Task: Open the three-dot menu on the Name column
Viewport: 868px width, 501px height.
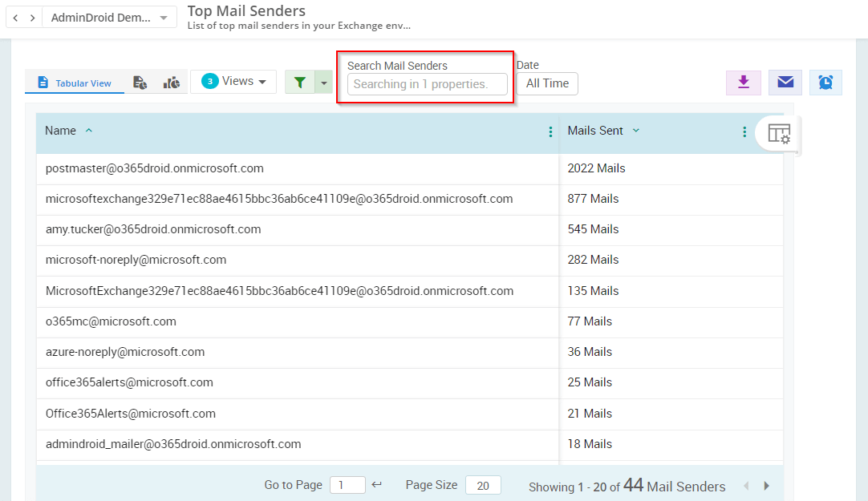Action: 550,131
